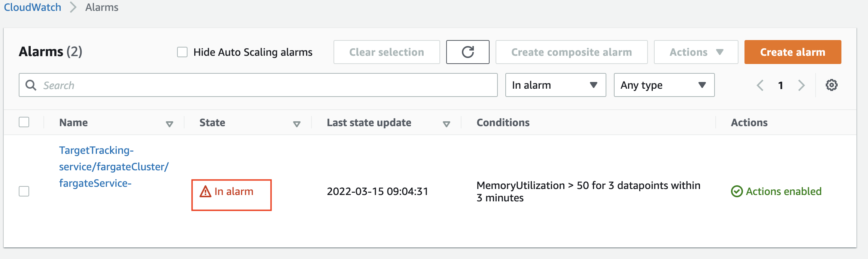
Task: Open the table settings gear icon
Action: 831,85
